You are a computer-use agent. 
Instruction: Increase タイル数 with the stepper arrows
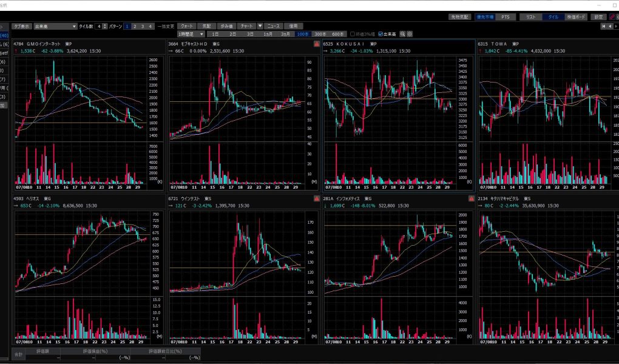point(105,25)
